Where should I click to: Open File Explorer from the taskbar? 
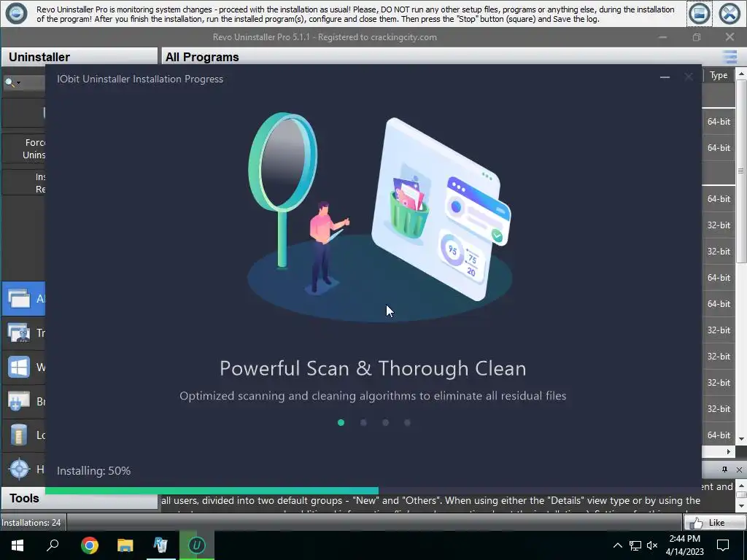pos(125,545)
